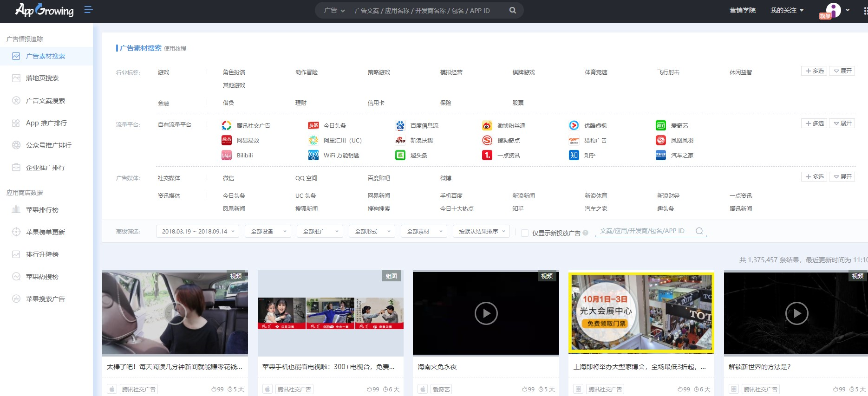Open the 按默认结果排序 dropdown

(481, 231)
